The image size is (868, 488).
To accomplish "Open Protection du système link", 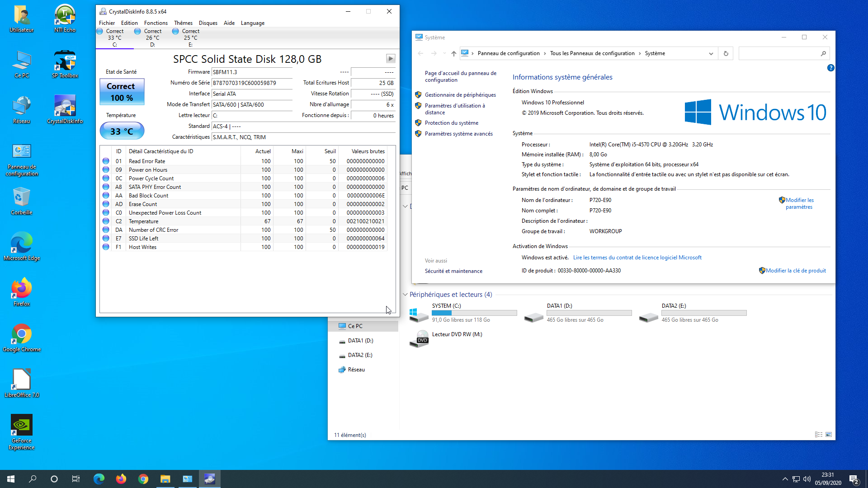I will click(451, 123).
